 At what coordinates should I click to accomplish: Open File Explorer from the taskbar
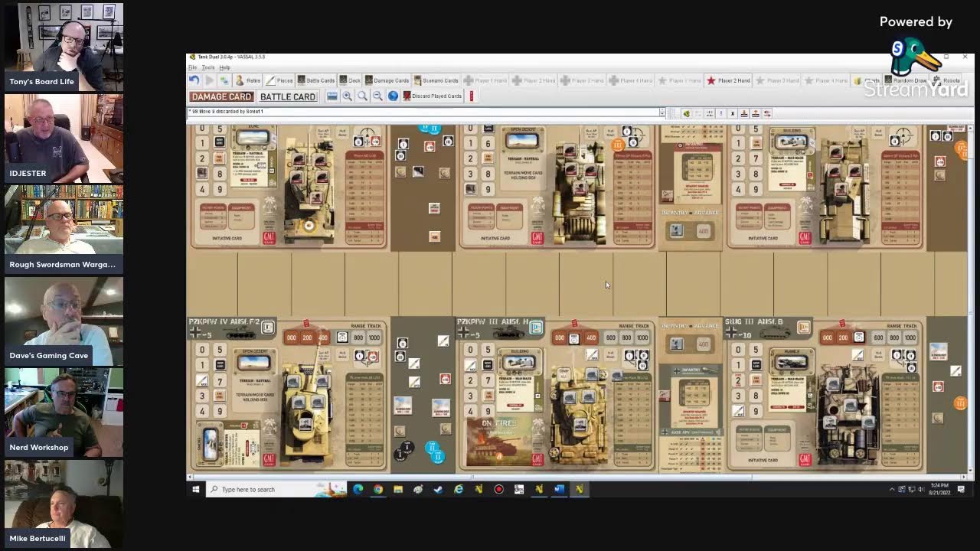[398, 489]
